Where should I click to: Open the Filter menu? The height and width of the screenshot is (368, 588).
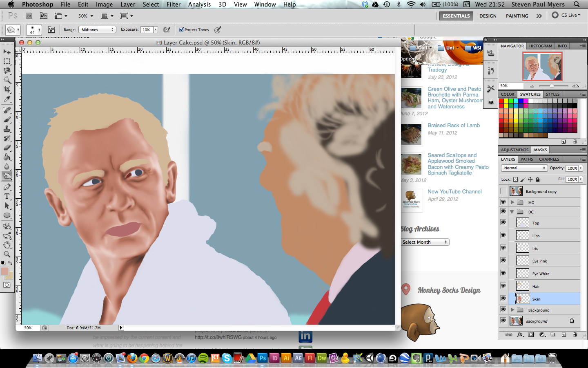tap(174, 4)
